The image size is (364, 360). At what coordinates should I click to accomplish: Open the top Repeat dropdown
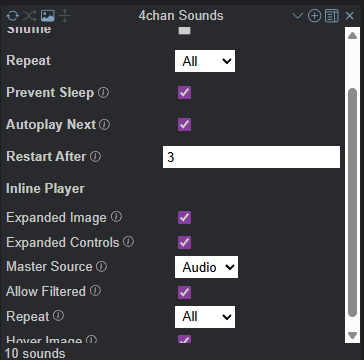click(205, 61)
